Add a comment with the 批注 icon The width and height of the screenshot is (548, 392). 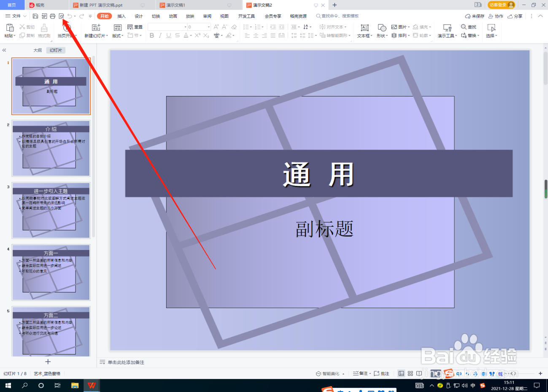pyautogui.click(x=381, y=373)
